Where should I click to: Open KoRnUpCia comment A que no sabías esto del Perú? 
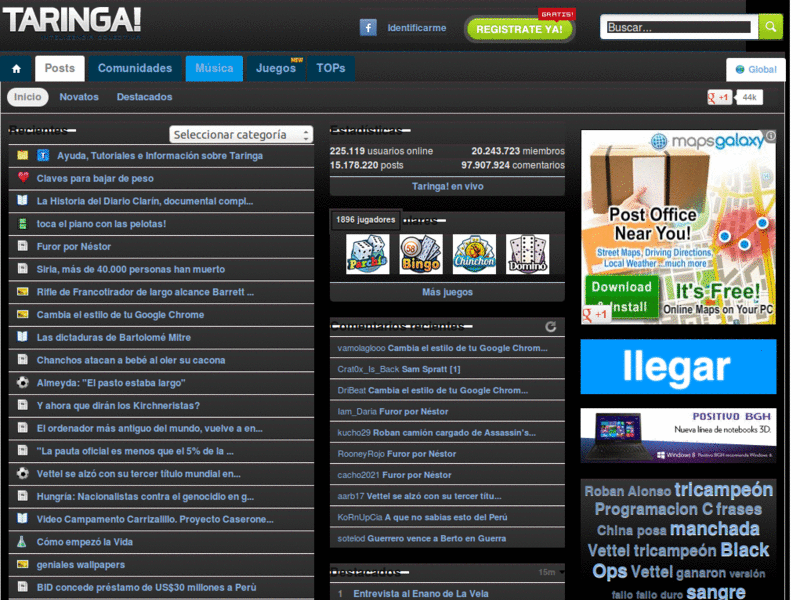[x=447, y=517]
